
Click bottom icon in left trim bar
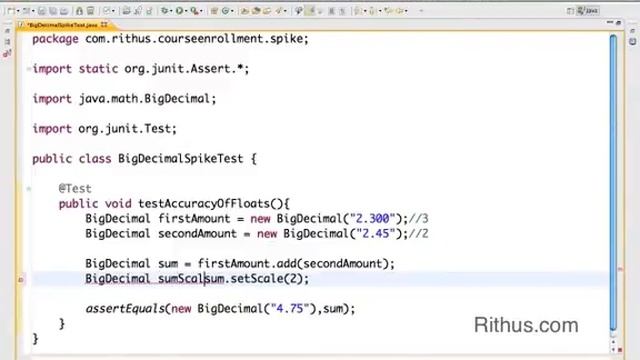tap(7, 53)
